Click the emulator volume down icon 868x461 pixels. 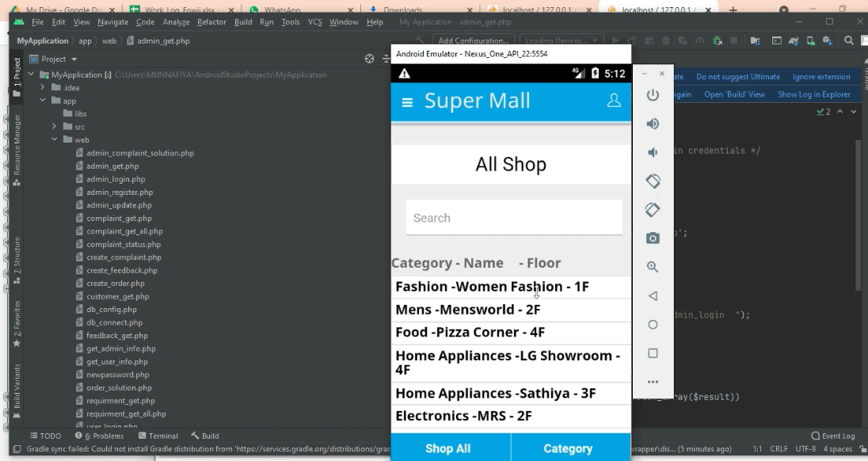[653, 153]
